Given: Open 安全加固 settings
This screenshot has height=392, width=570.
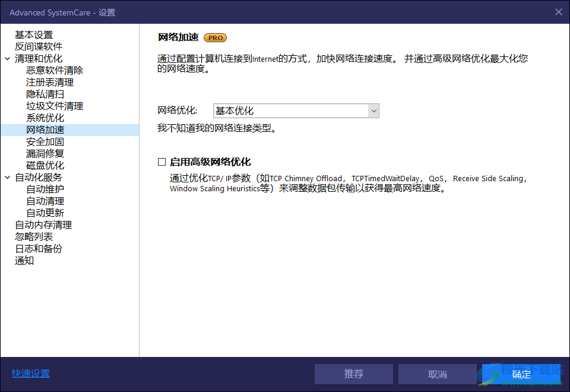Looking at the screenshot, I should click(x=45, y=142).
